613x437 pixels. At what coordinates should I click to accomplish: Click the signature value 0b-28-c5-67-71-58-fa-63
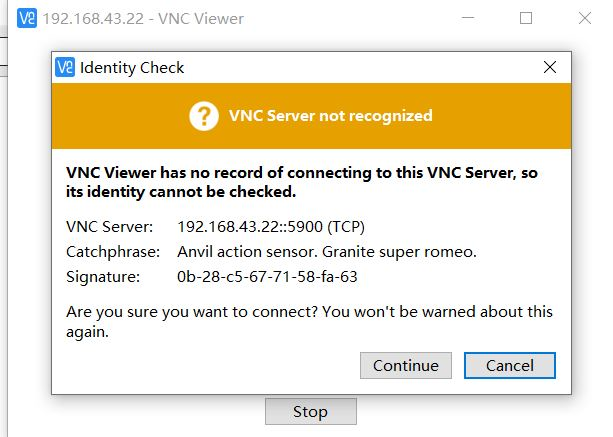pyautogui.click(x=267, y=277)
